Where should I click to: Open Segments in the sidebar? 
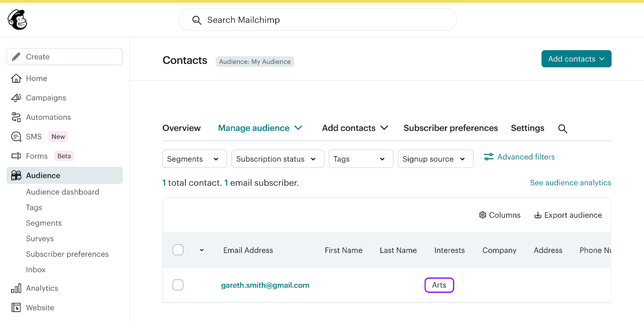click(44, 223)
